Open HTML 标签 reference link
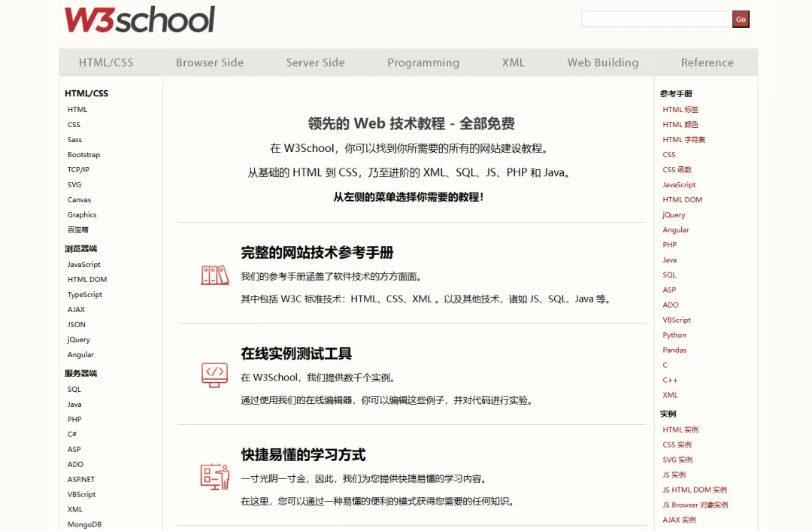 coord(680,109)
